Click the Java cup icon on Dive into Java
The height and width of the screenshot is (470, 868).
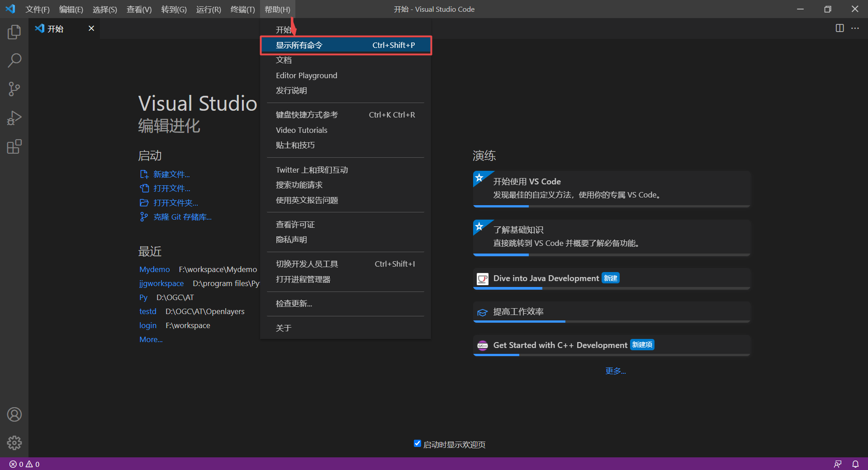483,279
